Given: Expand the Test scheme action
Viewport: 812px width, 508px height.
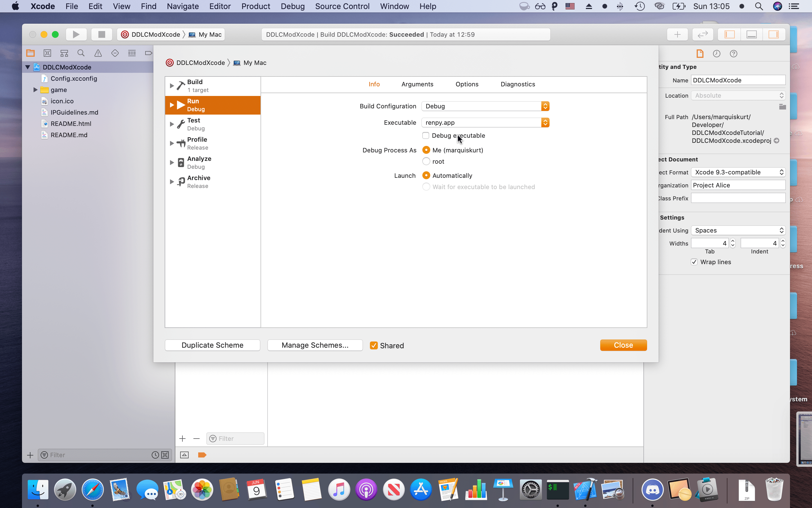Looking at the screenshot, I should click(171, 124).
